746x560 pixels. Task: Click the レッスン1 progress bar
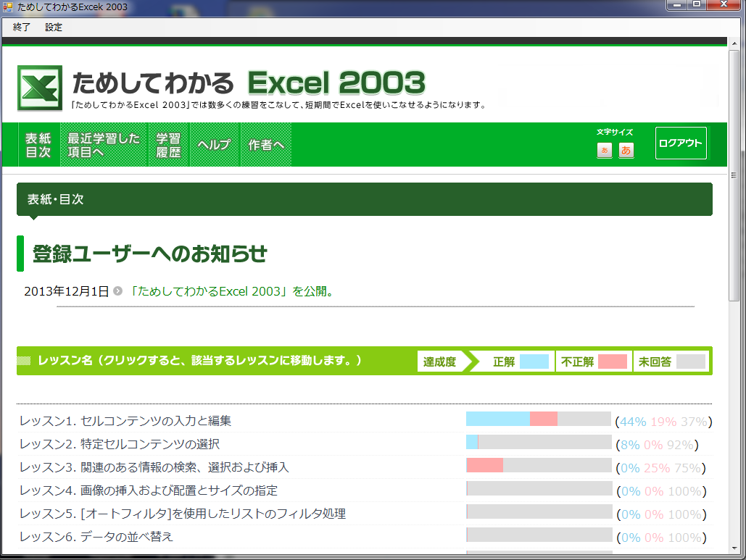(539, 419)
